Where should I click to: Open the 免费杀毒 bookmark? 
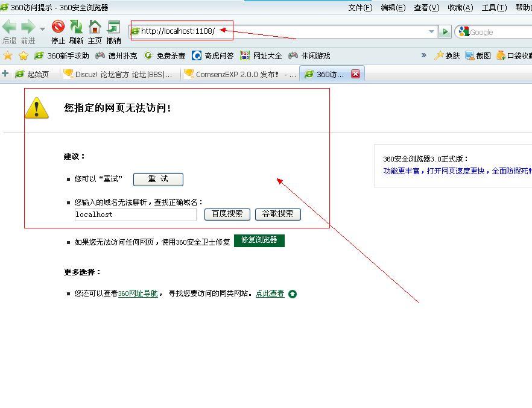pyautogui.click(x=165, y=55)
